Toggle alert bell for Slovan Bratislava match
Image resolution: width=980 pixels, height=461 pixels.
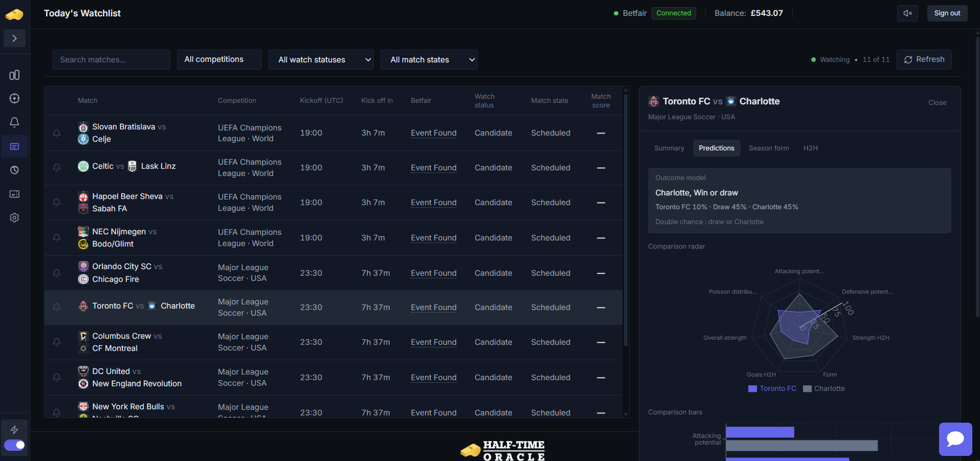click(57, 133)
